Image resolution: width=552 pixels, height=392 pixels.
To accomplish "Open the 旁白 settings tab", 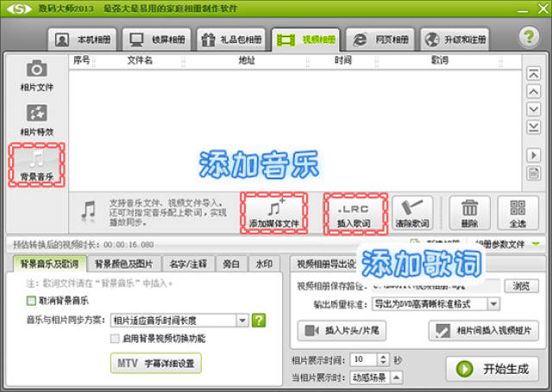I will coord(231,264).
